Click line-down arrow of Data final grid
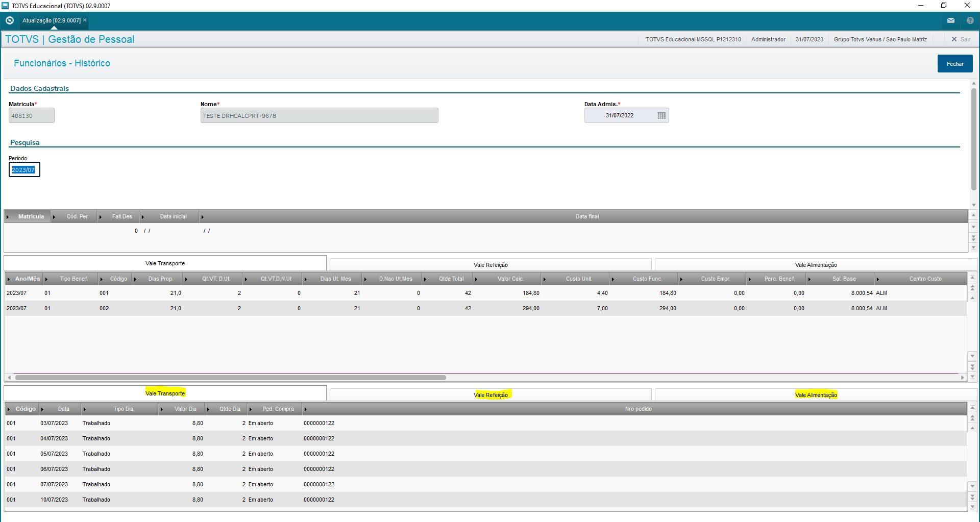Screen dimensions: 980x522 [x=973, y=227]
